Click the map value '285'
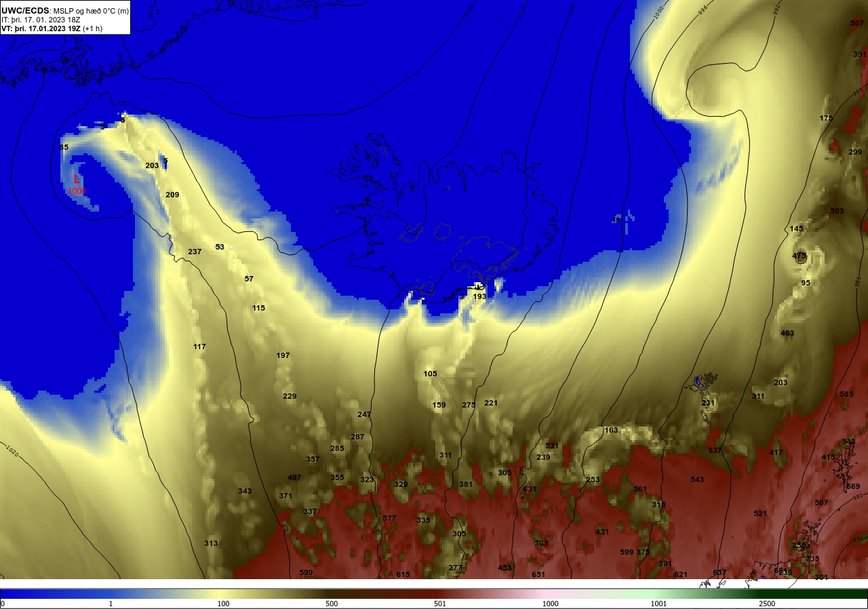The height and width of the screenshot is (609, 868). point(337,448)
